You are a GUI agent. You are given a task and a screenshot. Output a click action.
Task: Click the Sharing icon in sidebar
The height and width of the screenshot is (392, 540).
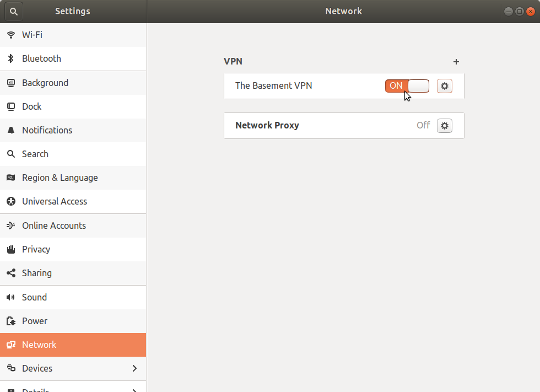point(11,273)
